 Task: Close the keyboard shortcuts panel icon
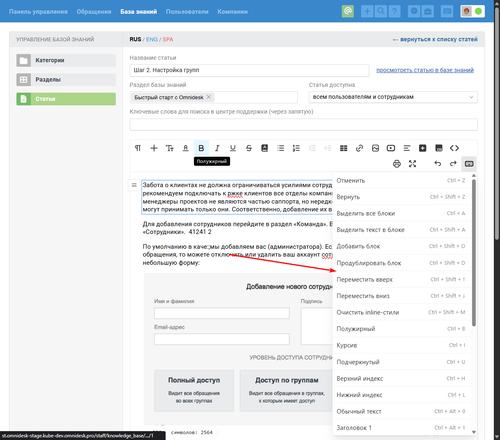[x=469, y=164]
